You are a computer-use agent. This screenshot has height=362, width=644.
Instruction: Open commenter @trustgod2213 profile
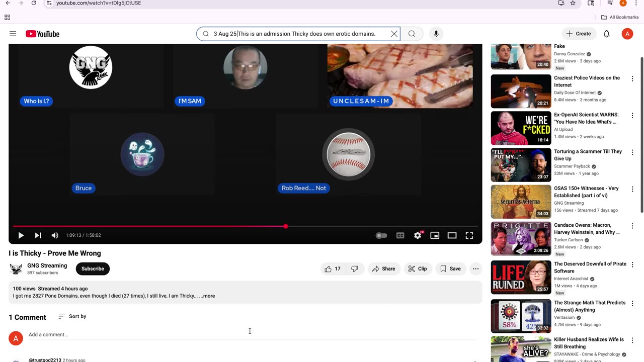45,360
